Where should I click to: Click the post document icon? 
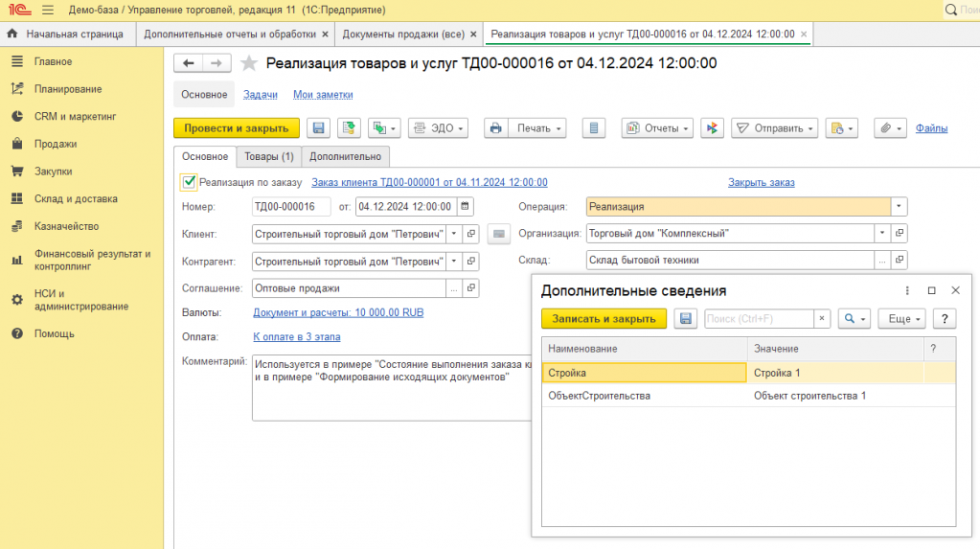point(349,128)
